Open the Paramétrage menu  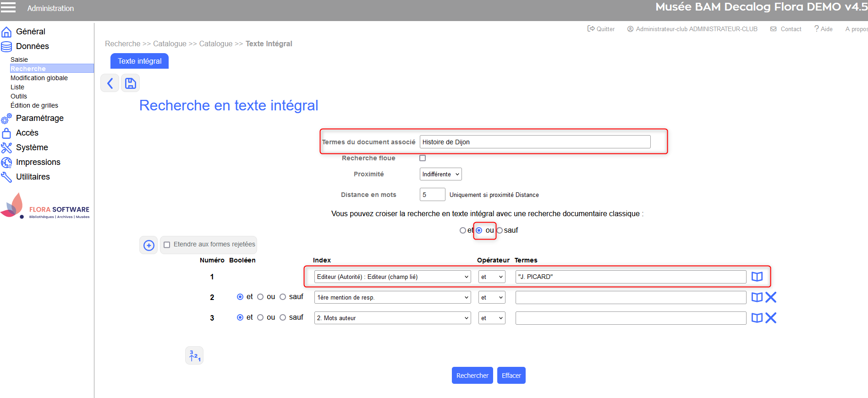pos(39,118)
